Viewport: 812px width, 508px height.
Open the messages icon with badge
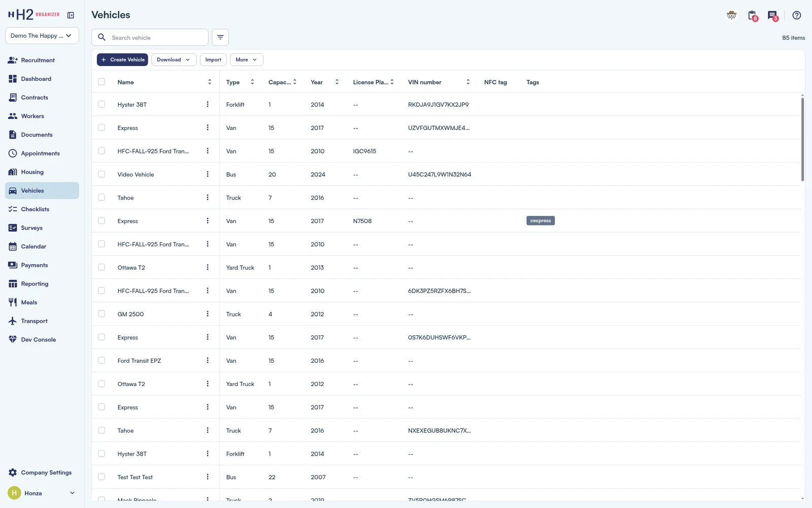772,16
